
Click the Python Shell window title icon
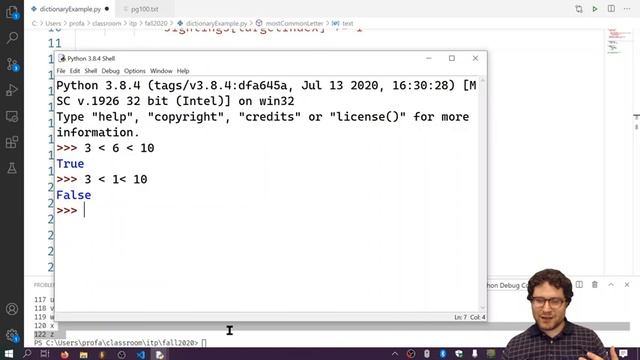tap(62, 58)
